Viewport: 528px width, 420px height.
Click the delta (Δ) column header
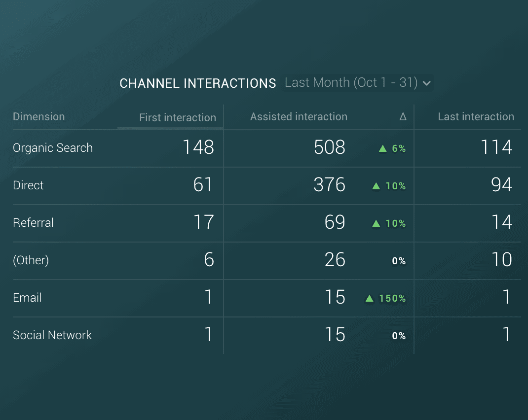[x=403, y=117]
